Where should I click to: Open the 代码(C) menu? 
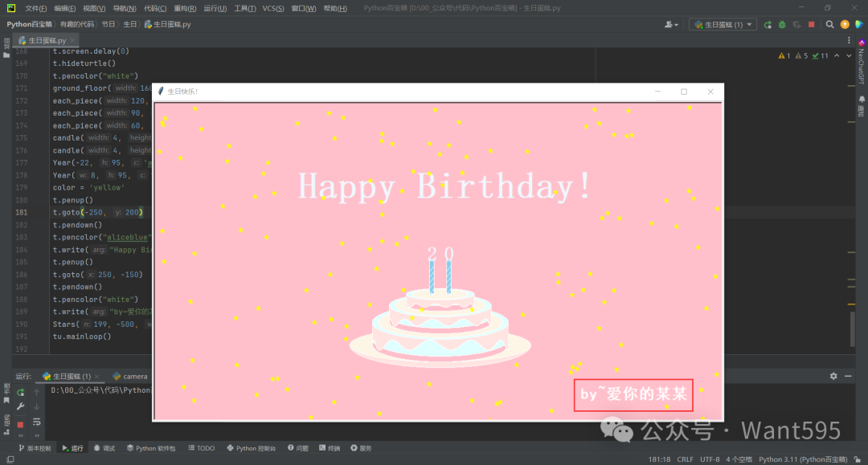pyautogui.click(x=155, y=8)
